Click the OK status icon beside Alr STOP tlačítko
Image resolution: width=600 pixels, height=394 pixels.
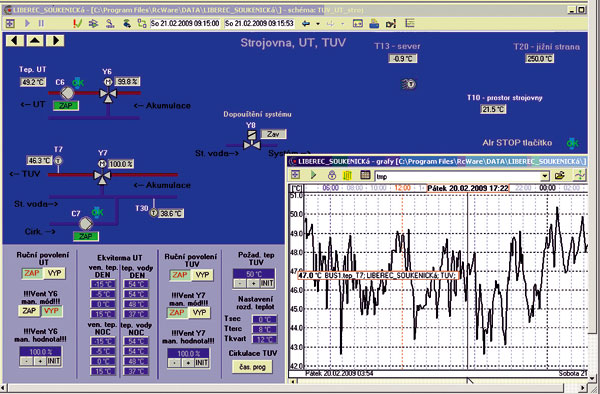[572, 143]
